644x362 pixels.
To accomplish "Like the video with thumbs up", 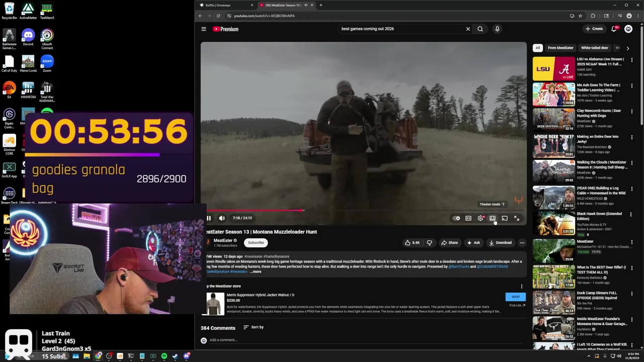I will click(412, 243).
